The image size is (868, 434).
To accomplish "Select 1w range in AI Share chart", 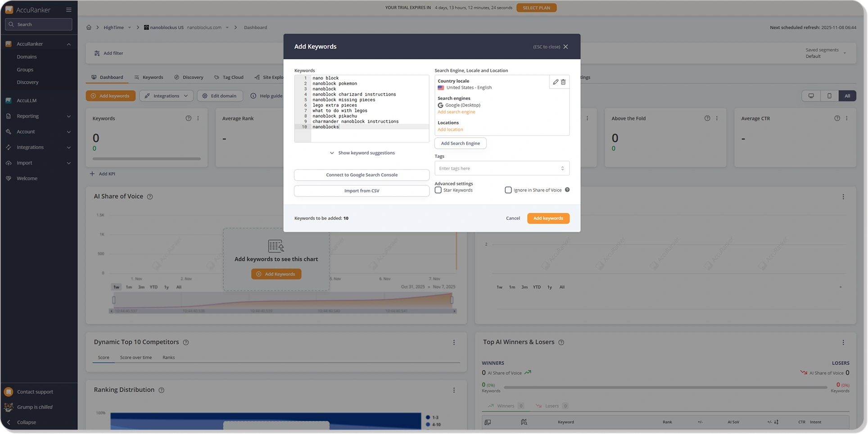I will click(x=117, y=287).
